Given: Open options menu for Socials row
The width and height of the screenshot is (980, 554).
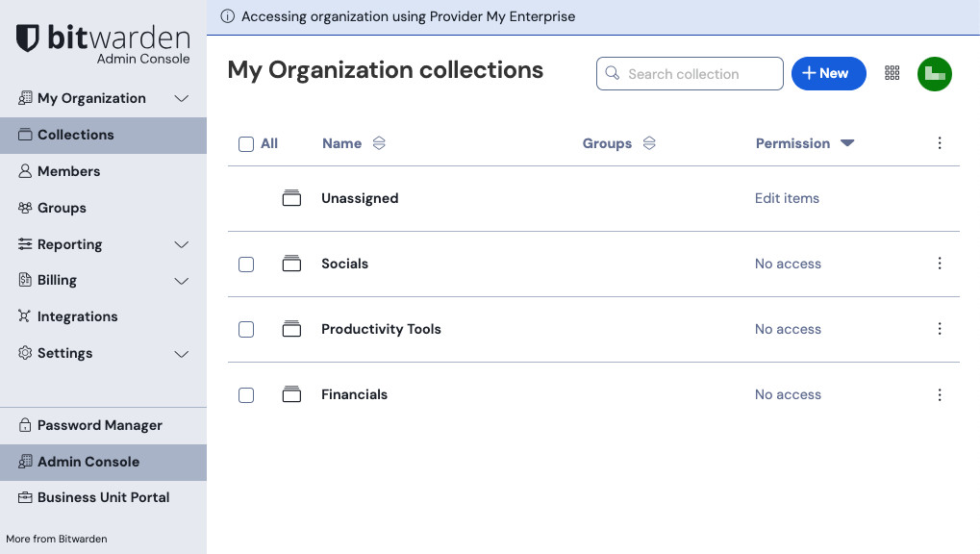Looking at the screenshot, I should pos(939,264).
